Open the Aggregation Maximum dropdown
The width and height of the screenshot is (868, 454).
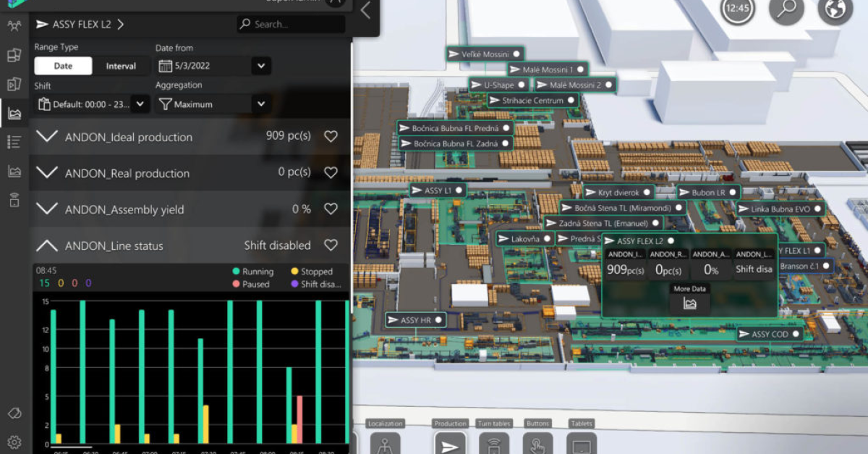260,104
